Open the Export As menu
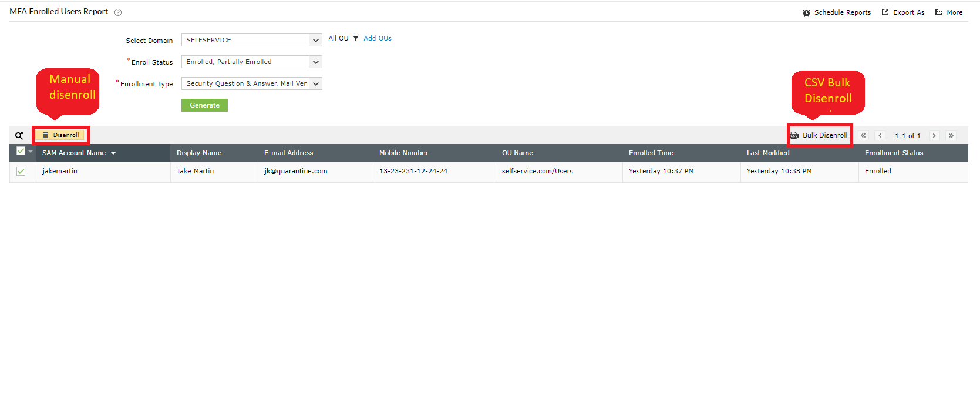Screen dimensions: 980x399 (903, 12)
